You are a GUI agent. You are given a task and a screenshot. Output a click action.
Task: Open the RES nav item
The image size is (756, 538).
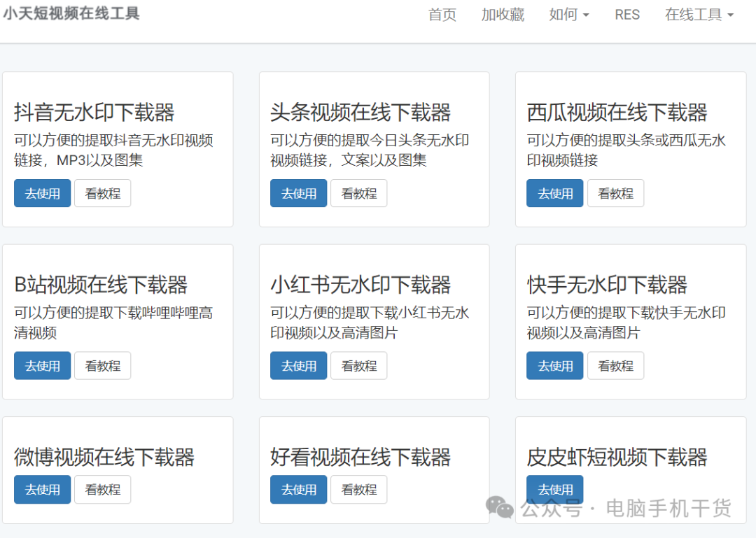(626, 15)
